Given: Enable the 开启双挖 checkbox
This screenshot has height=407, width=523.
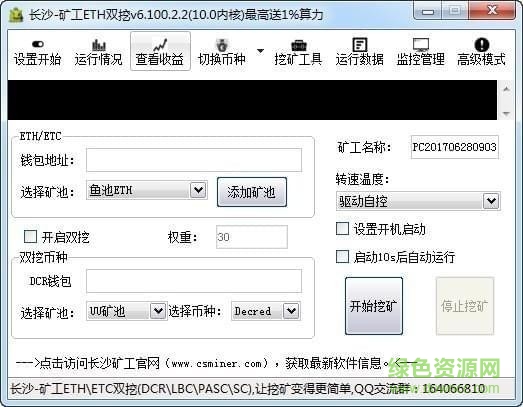Looking at the screenshot, I should click(30, 237).
